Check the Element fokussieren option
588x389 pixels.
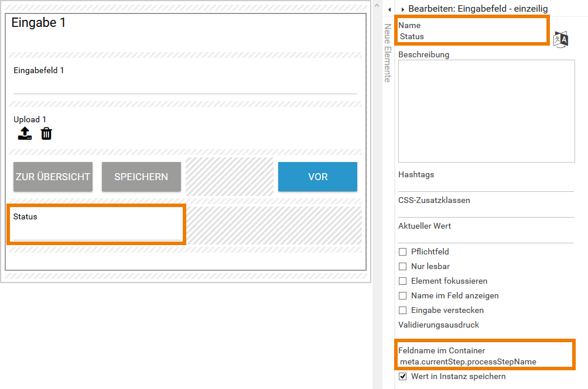[402, 281]
